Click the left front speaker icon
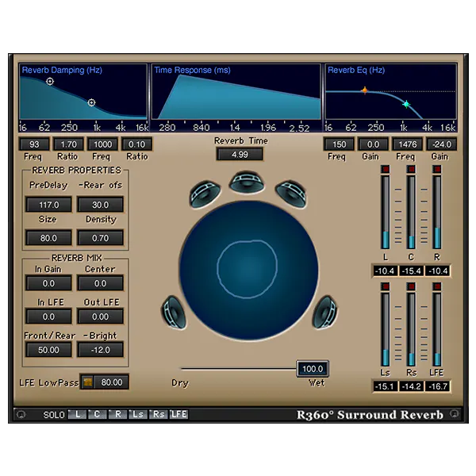 click(x=205, y=194)
